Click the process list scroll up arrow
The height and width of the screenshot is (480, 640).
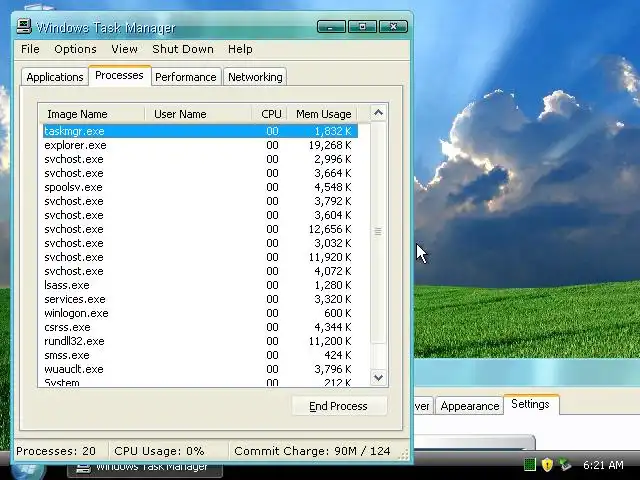378,113
